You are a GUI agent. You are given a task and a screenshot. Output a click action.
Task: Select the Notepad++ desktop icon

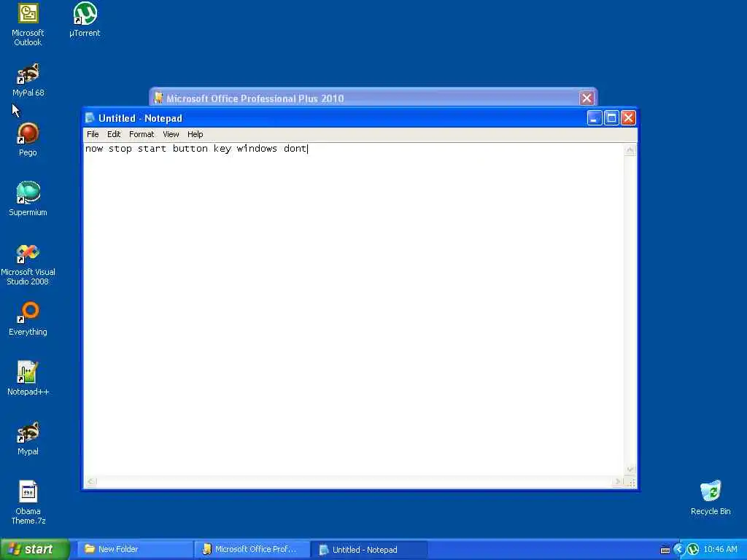tap(28, 378)
